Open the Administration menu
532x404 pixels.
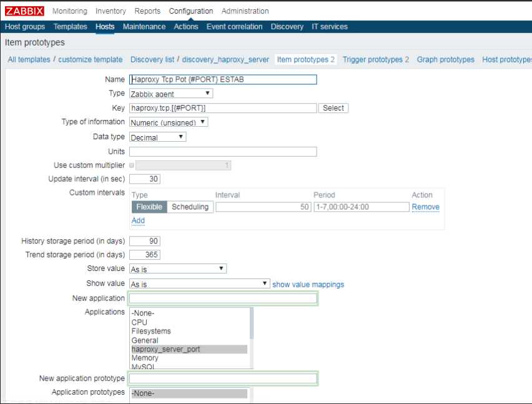point(245,11)
